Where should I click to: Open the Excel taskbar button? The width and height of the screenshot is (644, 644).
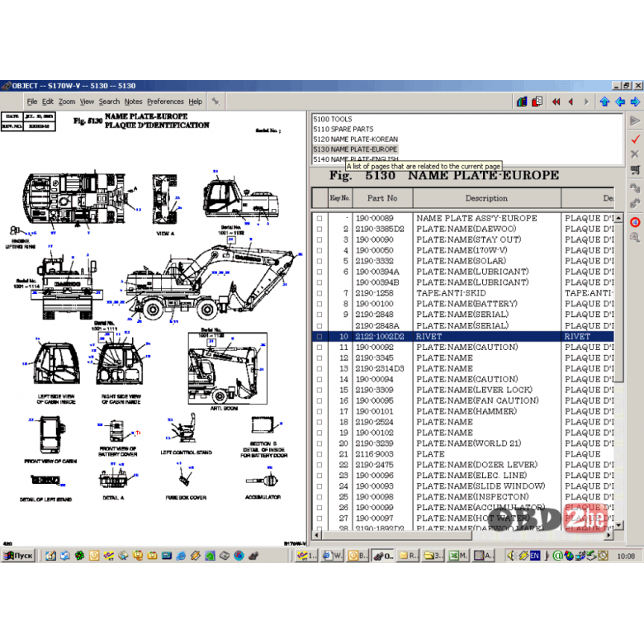pyautogui.click(x=458, y=556)
